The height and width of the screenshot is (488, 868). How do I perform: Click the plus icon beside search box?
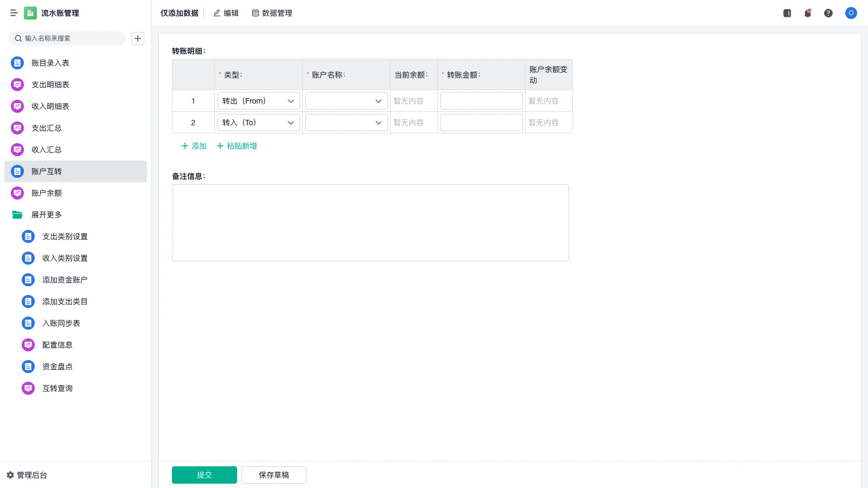point(138,38)
